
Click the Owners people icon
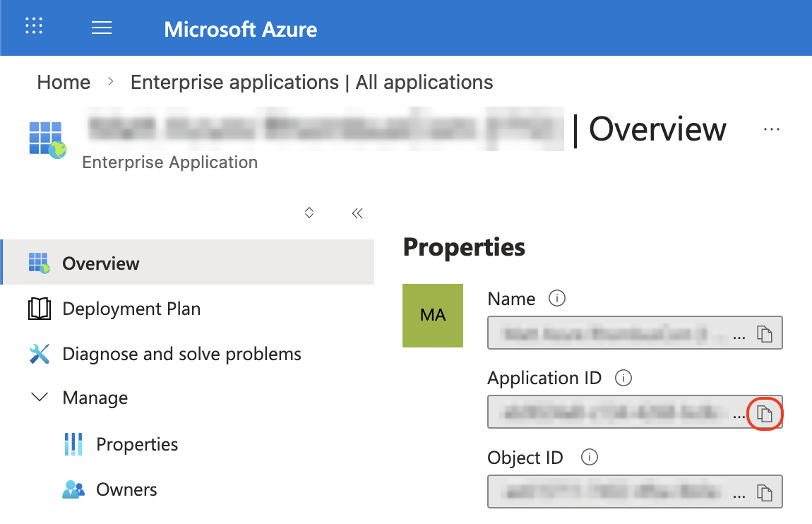pos(73,489)
